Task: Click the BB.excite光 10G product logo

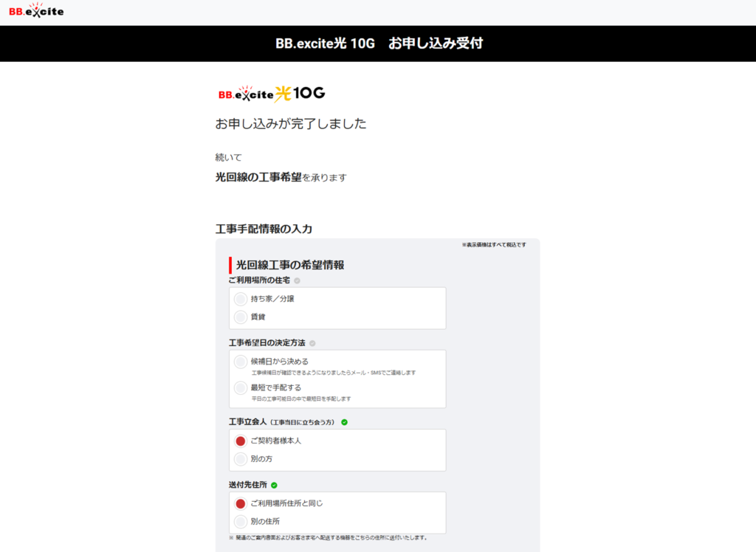Action: click(x=272, y=94)
